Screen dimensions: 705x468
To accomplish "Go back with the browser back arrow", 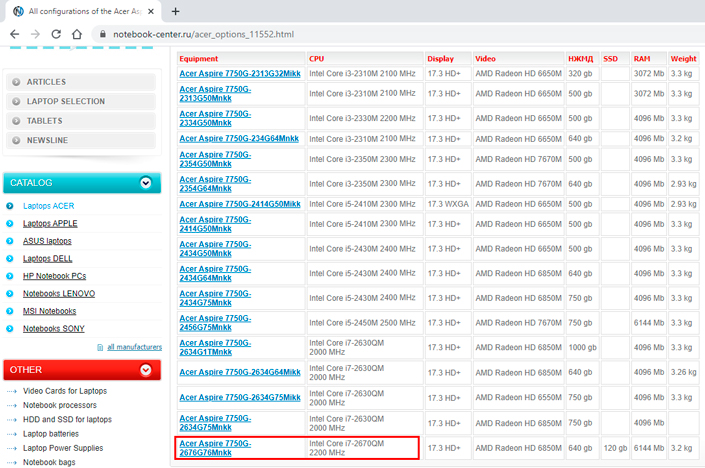I will (14, 34).
